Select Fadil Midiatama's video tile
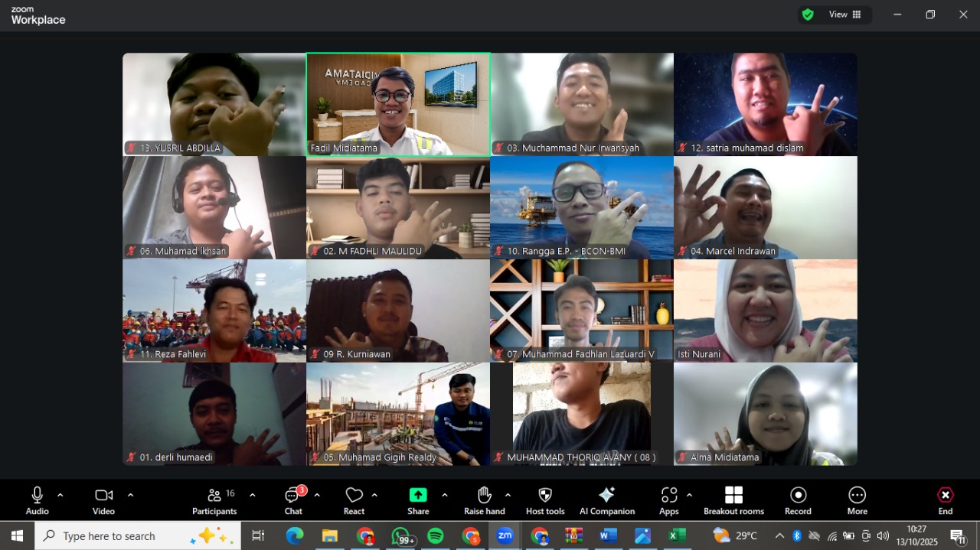Viewport: 980px width, 550px height. click(x=398, y=104)
